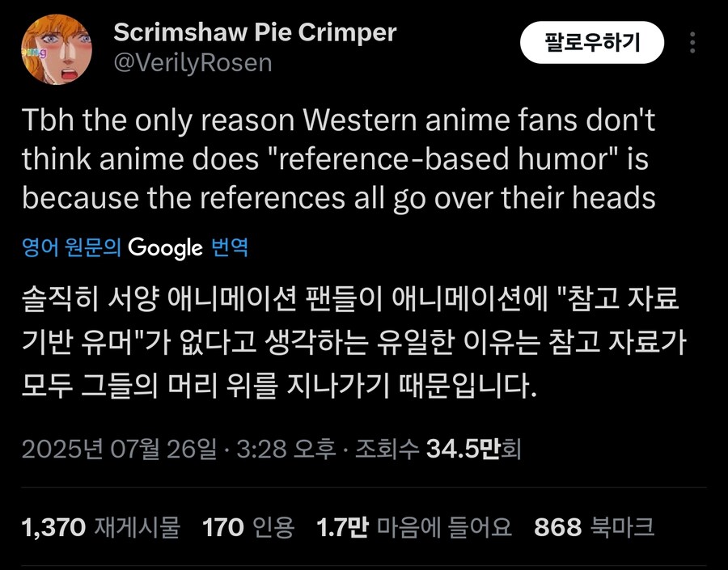Open the Scrimshaw Pie Crimper profile avatar
This screenshot has height=570, width=728.
[56, 49]
